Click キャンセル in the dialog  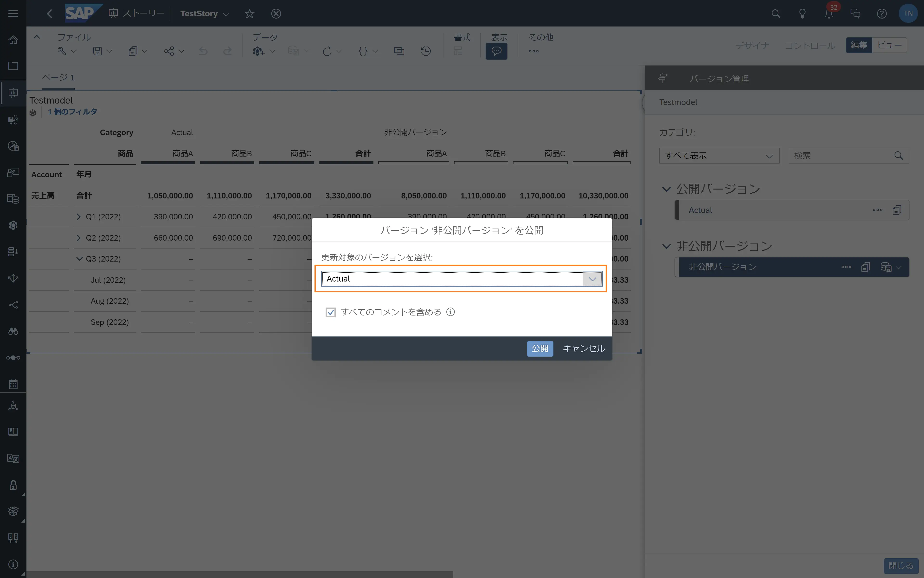584,349
